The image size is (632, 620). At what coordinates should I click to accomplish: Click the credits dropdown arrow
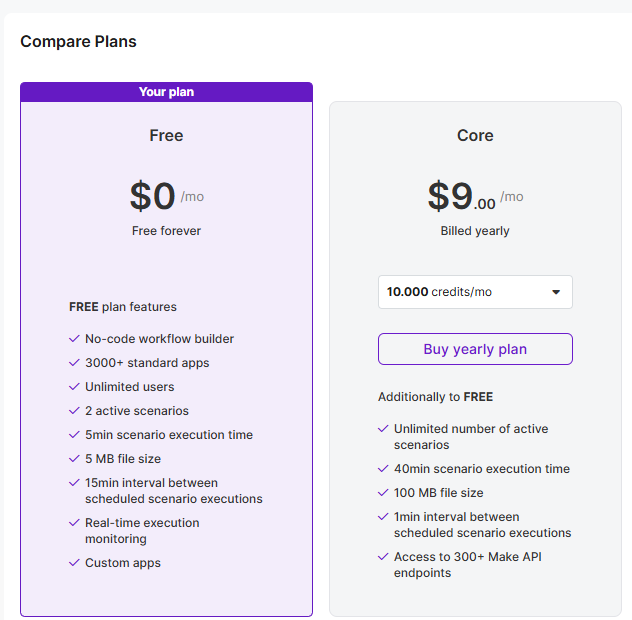(x=556, y=292)
